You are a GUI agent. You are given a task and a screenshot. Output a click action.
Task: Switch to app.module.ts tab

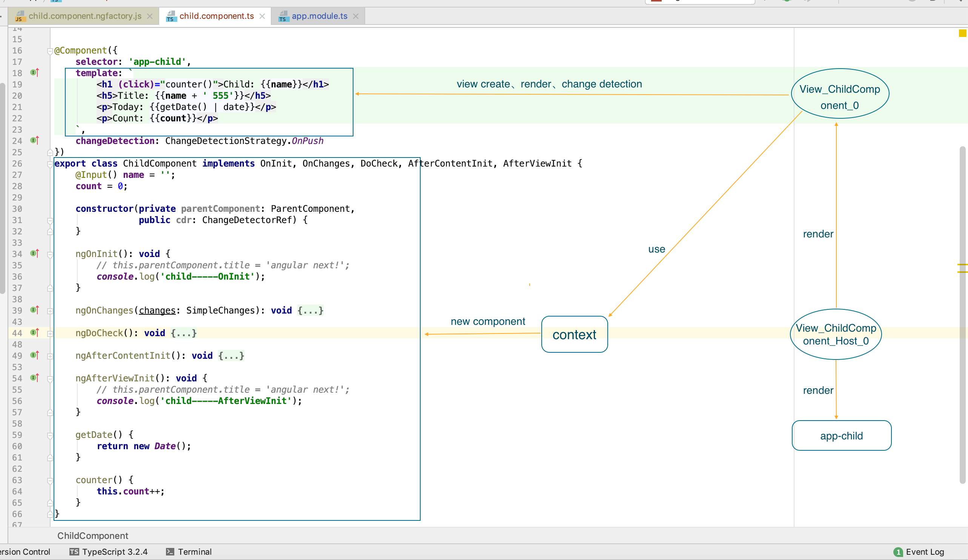tap(319, 16)
